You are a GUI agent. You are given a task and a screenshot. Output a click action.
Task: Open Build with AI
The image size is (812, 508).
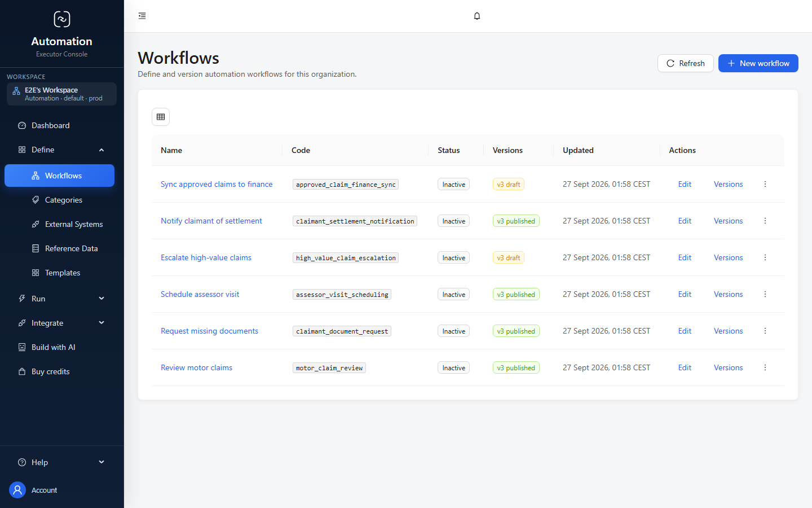pos(59,347)
